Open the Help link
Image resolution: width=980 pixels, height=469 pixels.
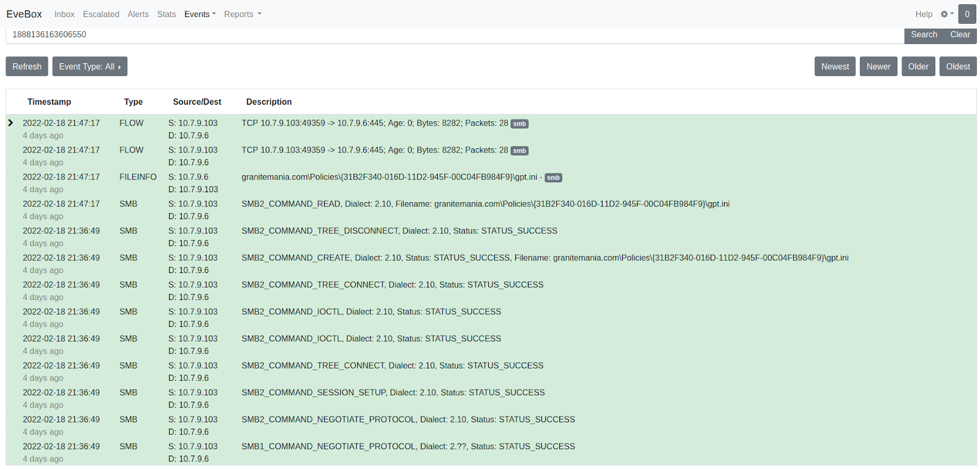click(924, 14)
